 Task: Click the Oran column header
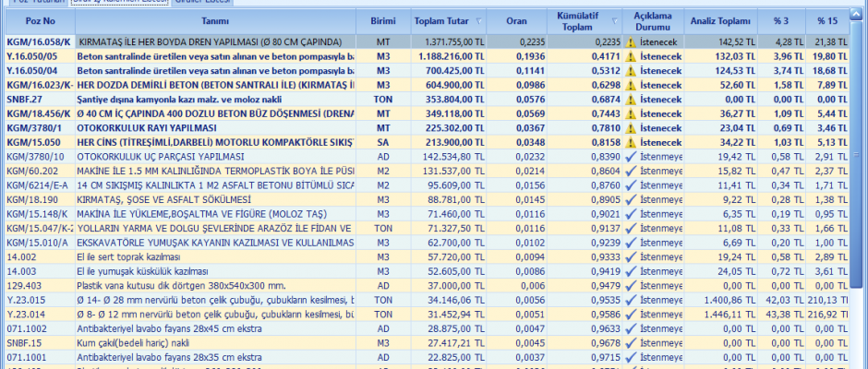pyautogui.click(x=517, y=20)
